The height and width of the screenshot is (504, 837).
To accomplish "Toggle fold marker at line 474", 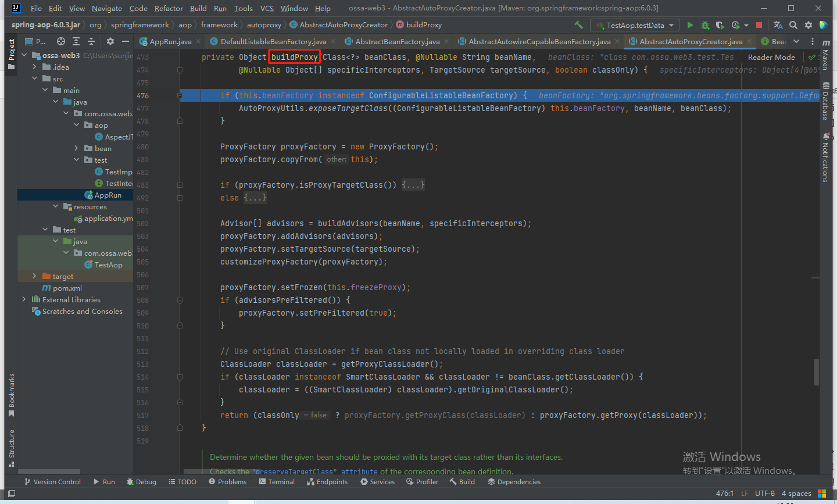I will pos(180,70).
